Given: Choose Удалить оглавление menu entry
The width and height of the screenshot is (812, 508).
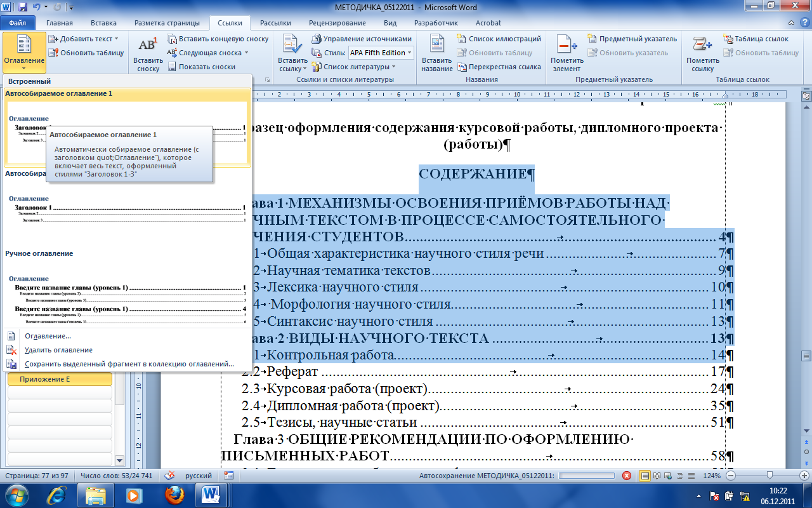Looking at the screenshot, I should click(x=58, y=350).
